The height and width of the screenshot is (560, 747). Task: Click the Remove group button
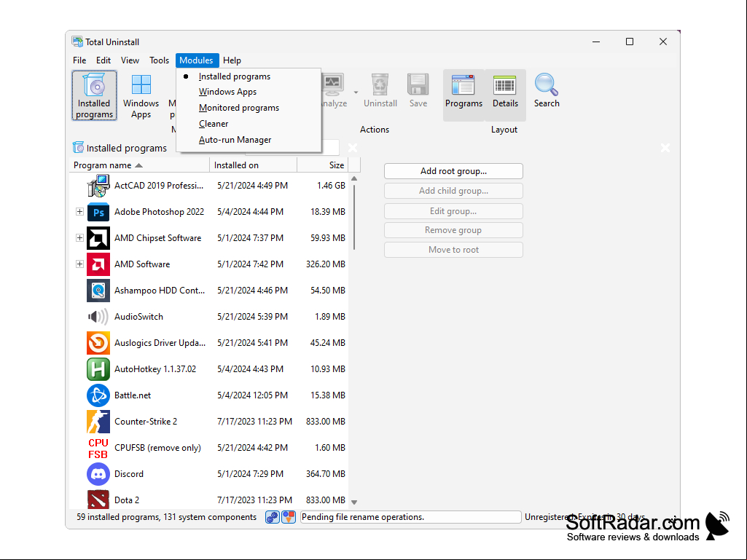tap(453, 230)
